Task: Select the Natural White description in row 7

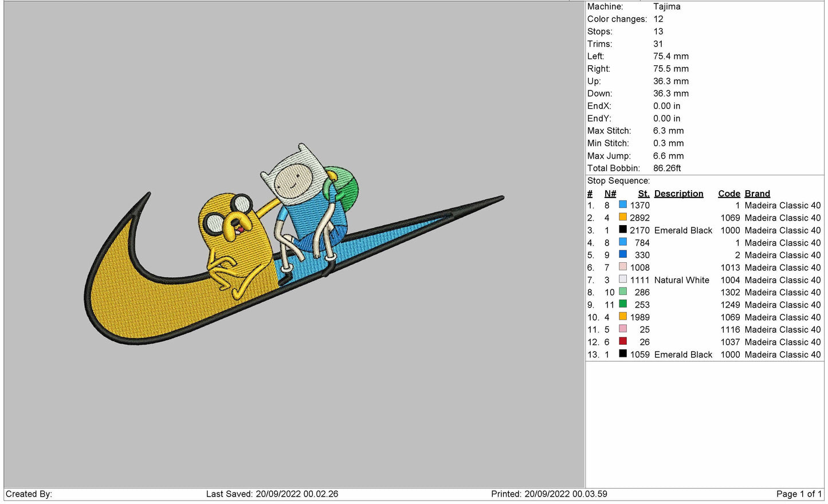Action: coord(681,280)
